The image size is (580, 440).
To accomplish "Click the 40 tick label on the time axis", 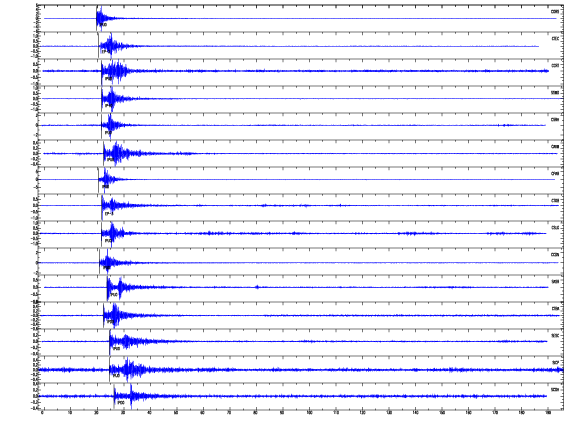I will coord(149,412).
